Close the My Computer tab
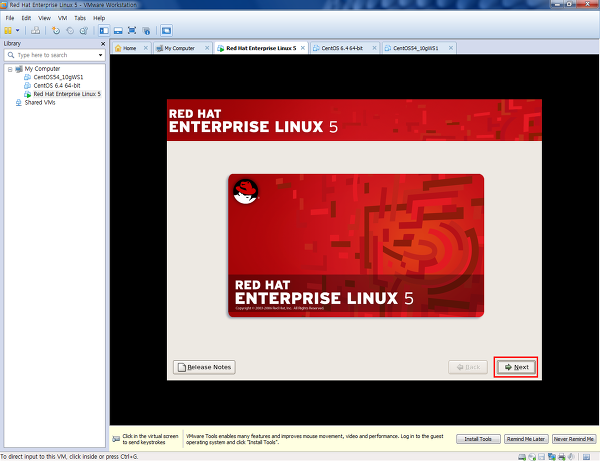 click(x=207, y=48)
